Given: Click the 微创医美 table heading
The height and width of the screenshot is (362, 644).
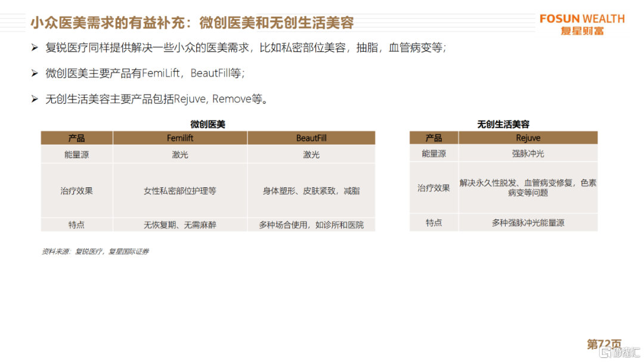Looking at the screenshot, I should [208, 125].
